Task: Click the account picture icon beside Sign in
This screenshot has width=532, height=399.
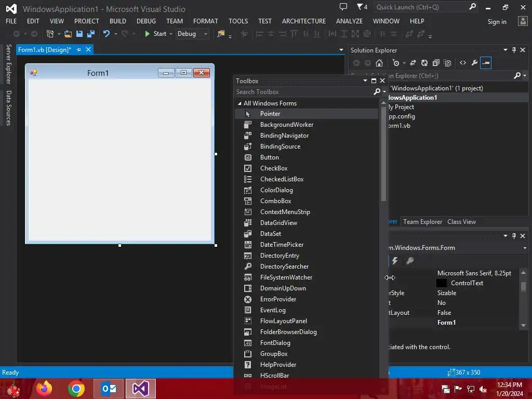Action: click(x=523, y=21)
